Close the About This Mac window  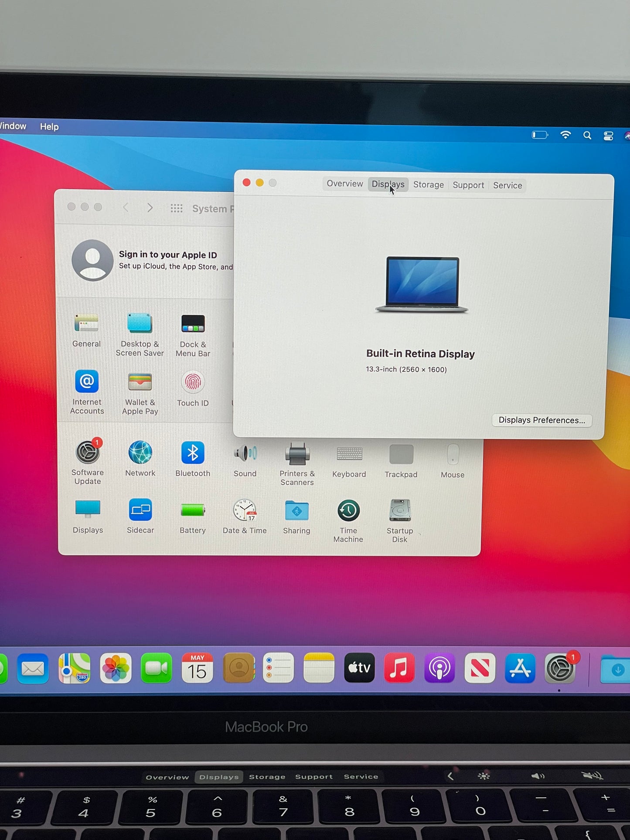coord(246,182)
